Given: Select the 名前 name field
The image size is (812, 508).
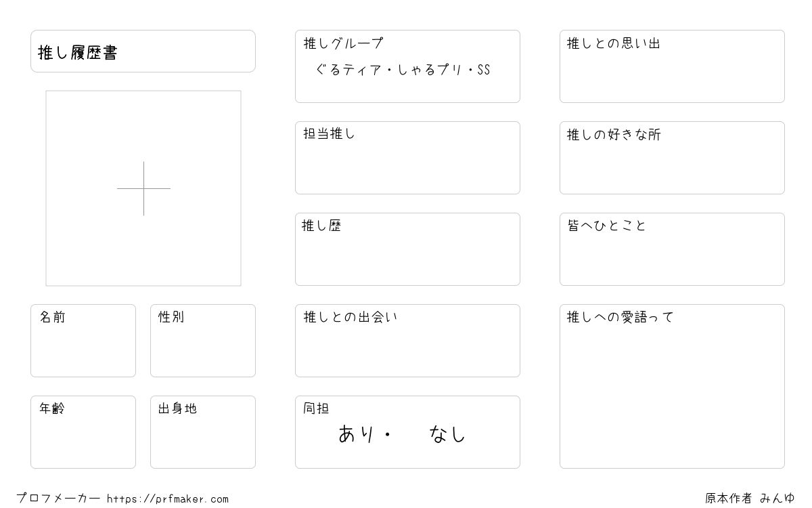Looking at the screenshot, I should pyautogui.click(x=83, y=341).
